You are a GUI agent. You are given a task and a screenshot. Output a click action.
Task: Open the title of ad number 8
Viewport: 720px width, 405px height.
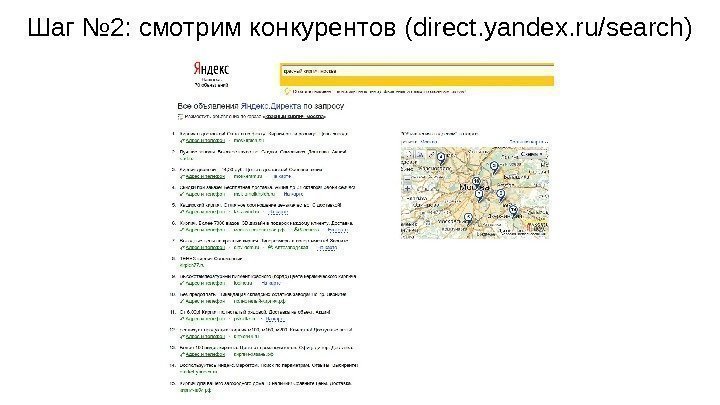click(210, 259)
